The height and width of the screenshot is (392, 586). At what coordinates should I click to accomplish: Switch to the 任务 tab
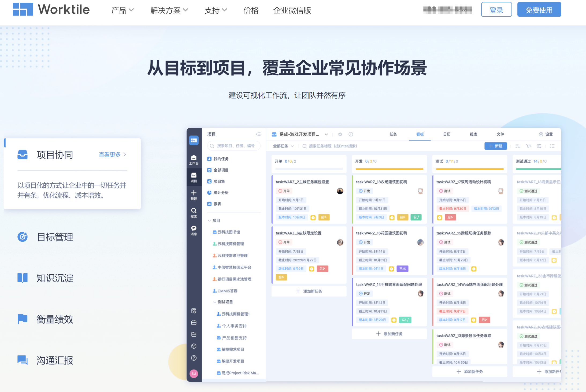point(393,134)
